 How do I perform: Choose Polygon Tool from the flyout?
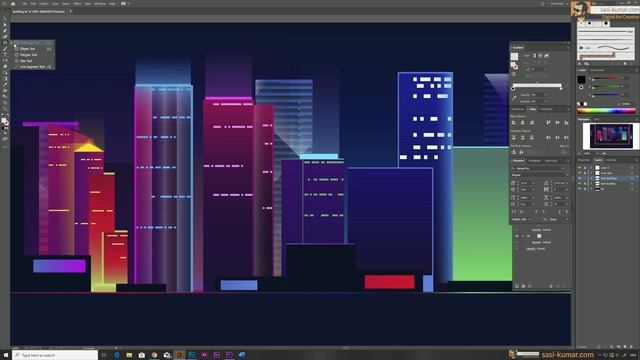pos(33,55)
